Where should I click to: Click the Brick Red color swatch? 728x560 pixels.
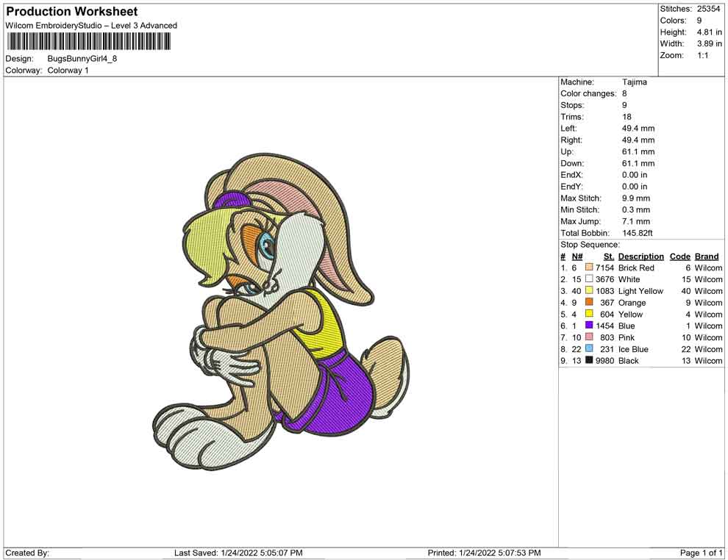pos(589,268)
